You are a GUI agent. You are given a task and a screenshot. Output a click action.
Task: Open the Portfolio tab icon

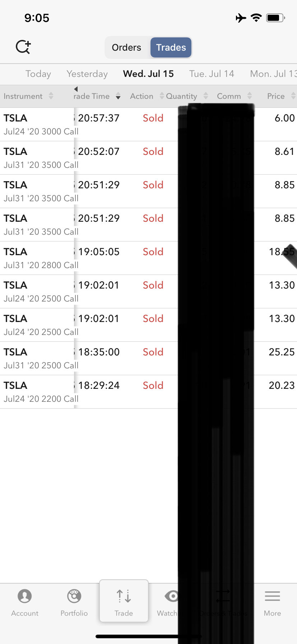pyautogui.click(x=74, y=597)
